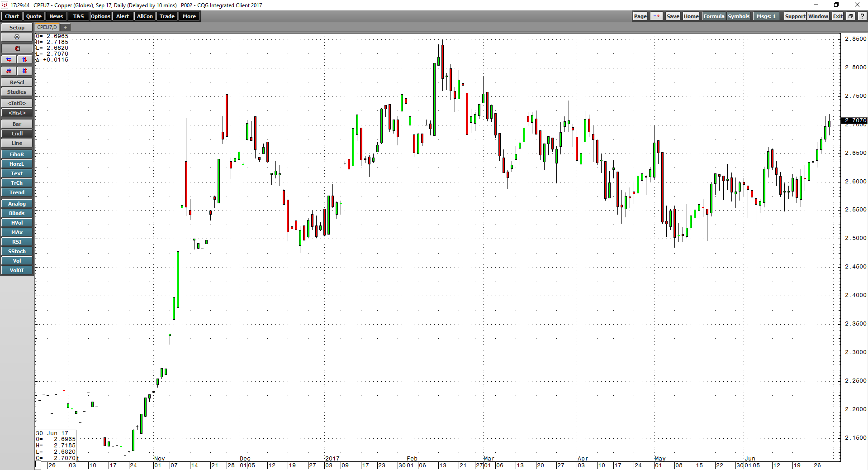Click the Δ=+0.0115 change value

(x=52, y=60)
